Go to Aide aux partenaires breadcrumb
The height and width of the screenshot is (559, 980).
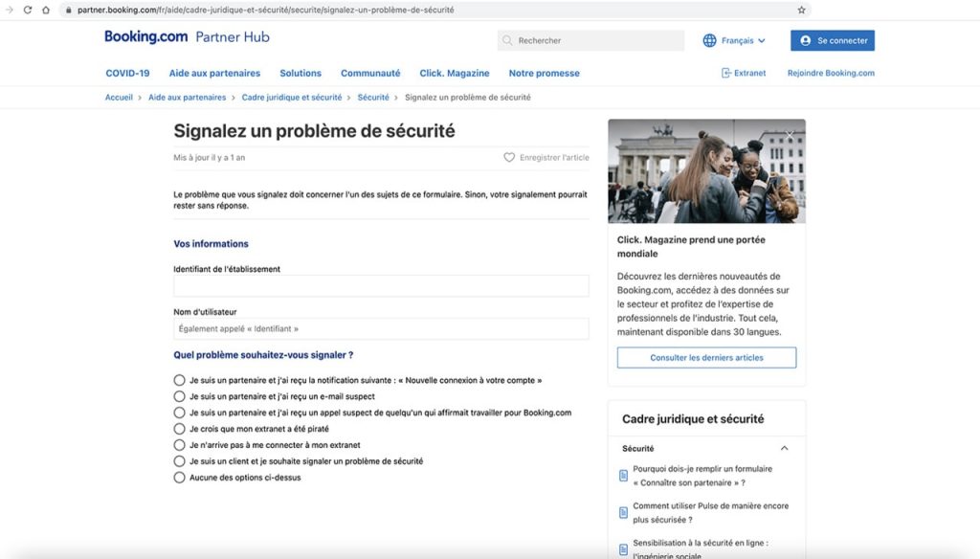[x=188, y=98]
